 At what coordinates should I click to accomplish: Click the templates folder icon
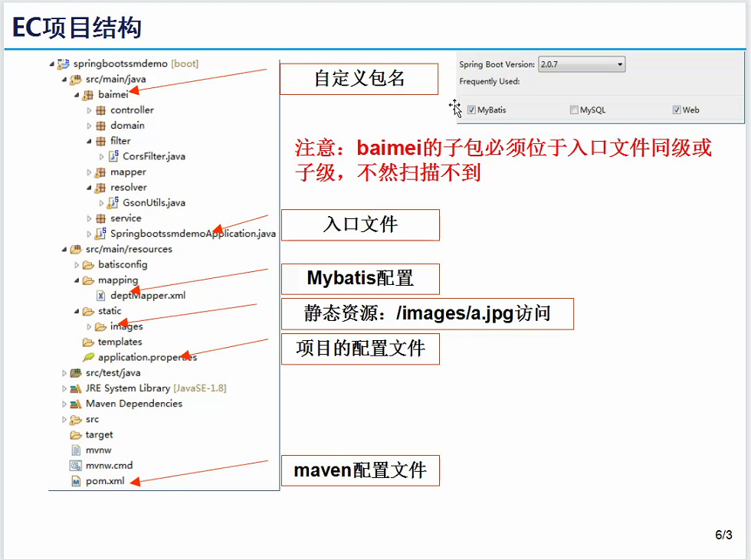click(x=88, y=342)
